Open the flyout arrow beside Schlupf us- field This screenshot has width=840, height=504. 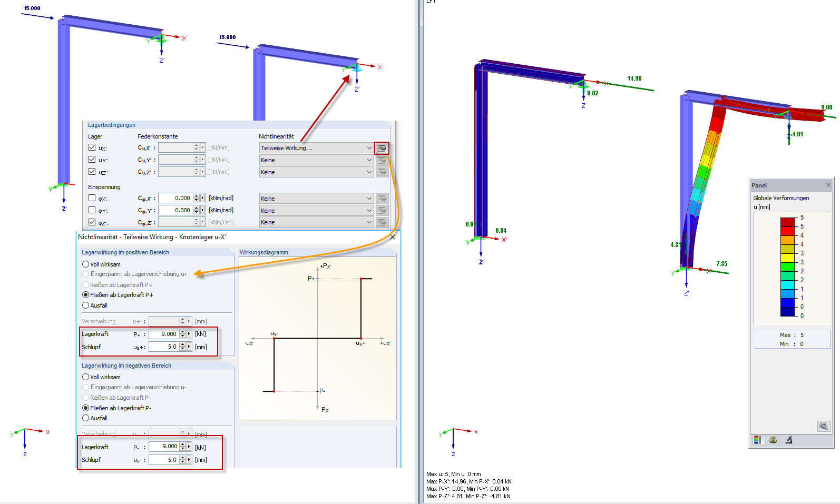pyautogui.click(x=189, y=460)
